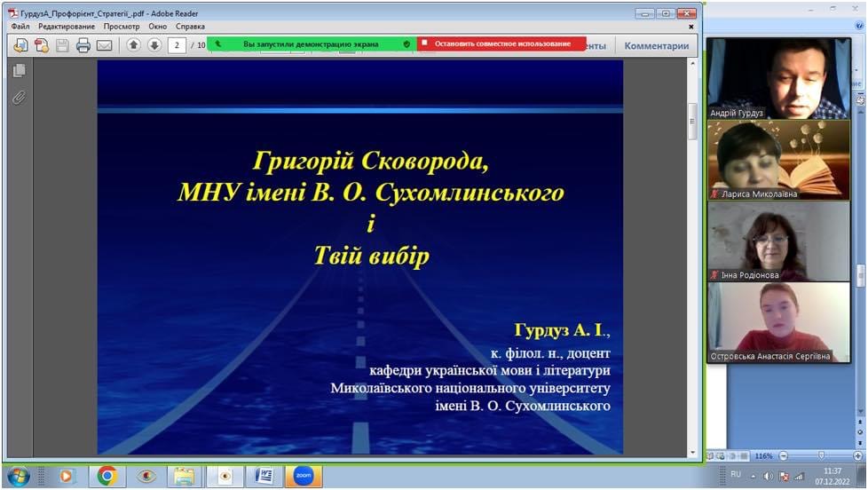The width and height of the screenshot is (868, 490).
Task: Open Google Chrome from taskbar
Action: [x=107, y=476]
